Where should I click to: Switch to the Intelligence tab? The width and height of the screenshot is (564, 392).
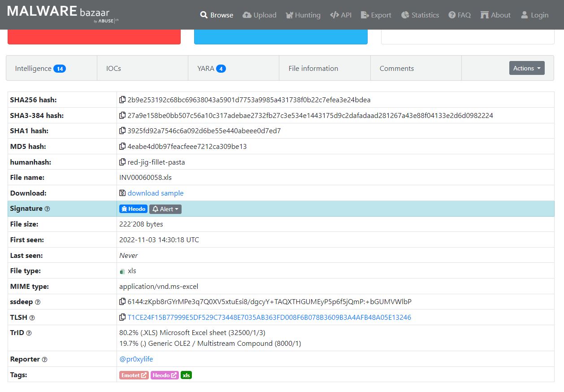pos(52,68)
